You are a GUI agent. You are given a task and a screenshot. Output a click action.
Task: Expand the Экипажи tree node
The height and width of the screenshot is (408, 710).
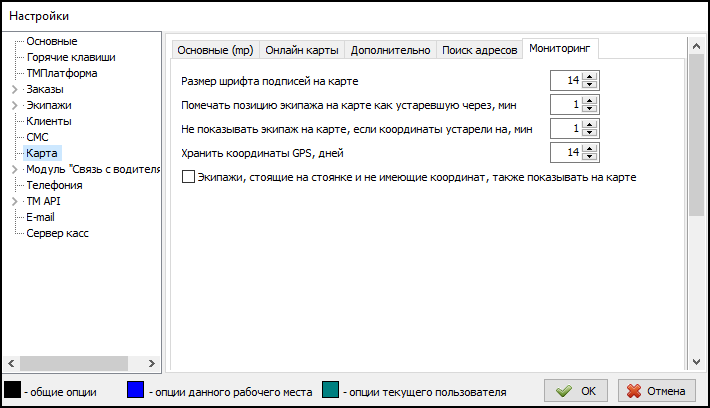(14, 105)
